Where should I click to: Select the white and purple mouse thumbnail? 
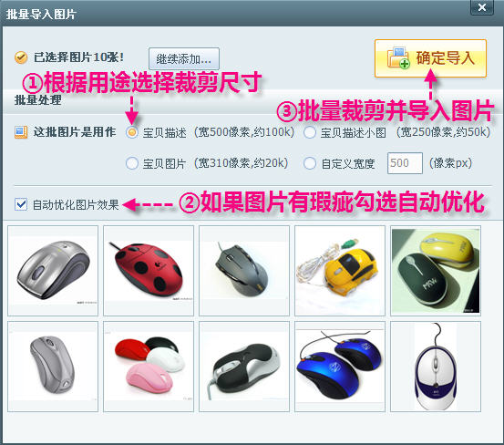pos(436,367)
